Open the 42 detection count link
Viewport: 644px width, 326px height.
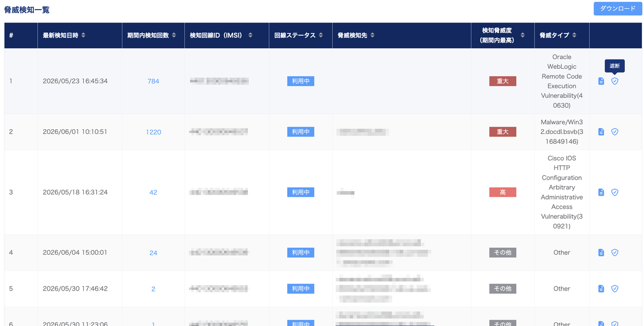(153, 192)
